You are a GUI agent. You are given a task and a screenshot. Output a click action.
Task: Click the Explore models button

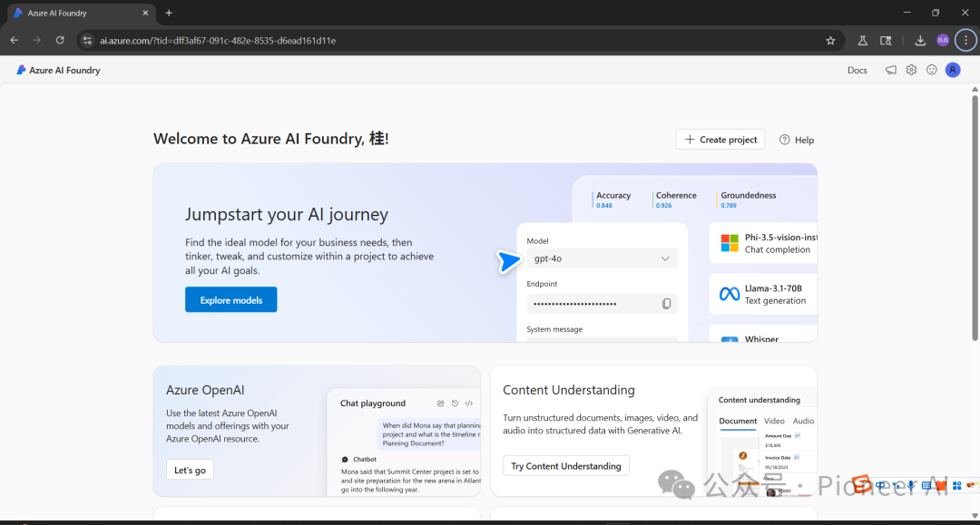pyautogui.click(x=230, y=299)
